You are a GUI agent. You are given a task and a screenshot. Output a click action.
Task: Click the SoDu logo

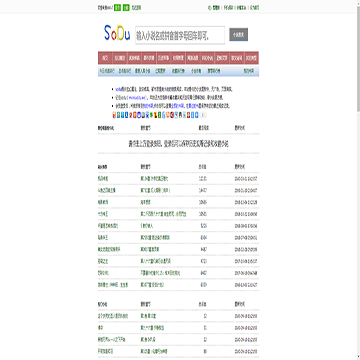pyautogui.click(x=117, y=34)
